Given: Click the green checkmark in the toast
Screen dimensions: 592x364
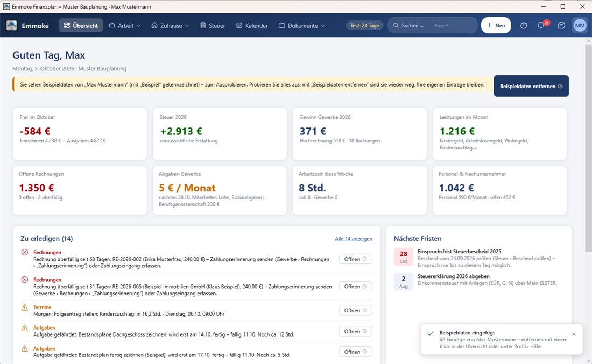Looking at the screenshot, I should coord(430,333).
